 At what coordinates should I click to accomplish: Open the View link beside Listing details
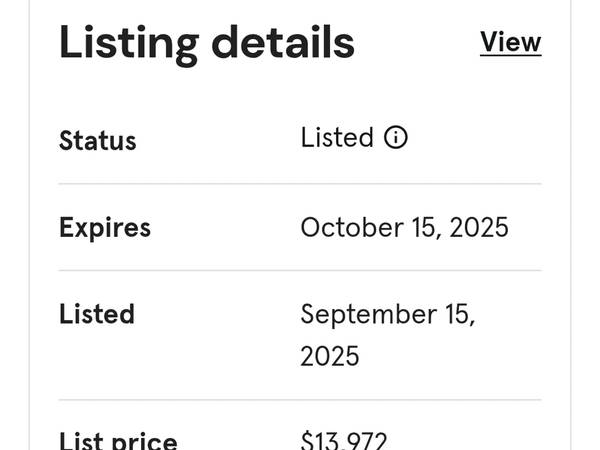point(510,42)
